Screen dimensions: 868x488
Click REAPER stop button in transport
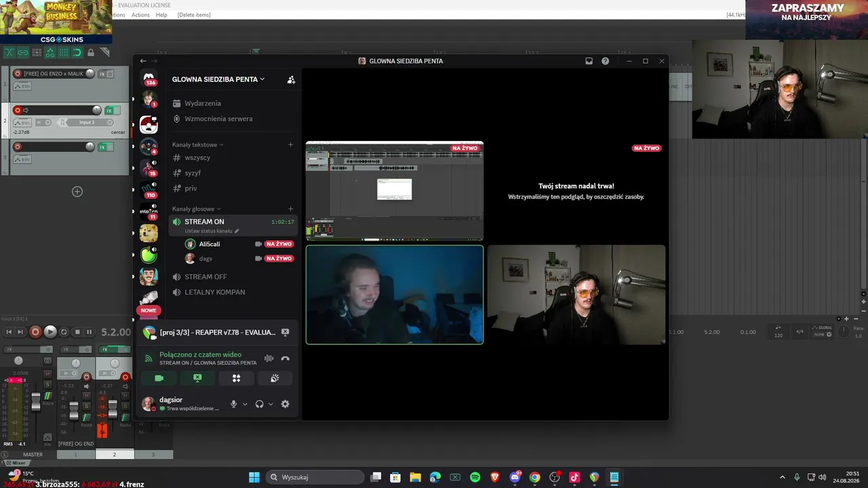coord(77,332)
